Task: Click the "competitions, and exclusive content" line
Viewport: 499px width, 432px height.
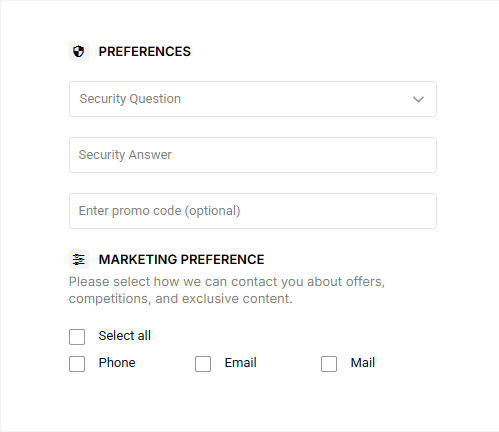Action: coord(180,299)
